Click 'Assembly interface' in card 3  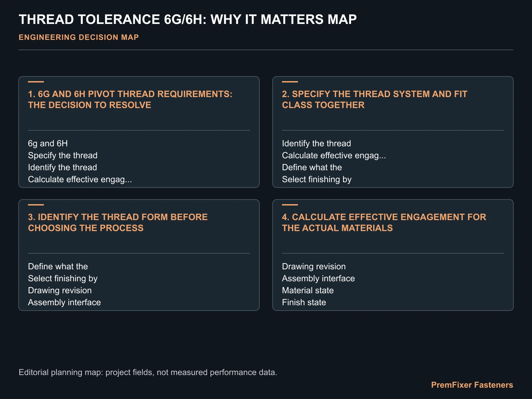65,302
